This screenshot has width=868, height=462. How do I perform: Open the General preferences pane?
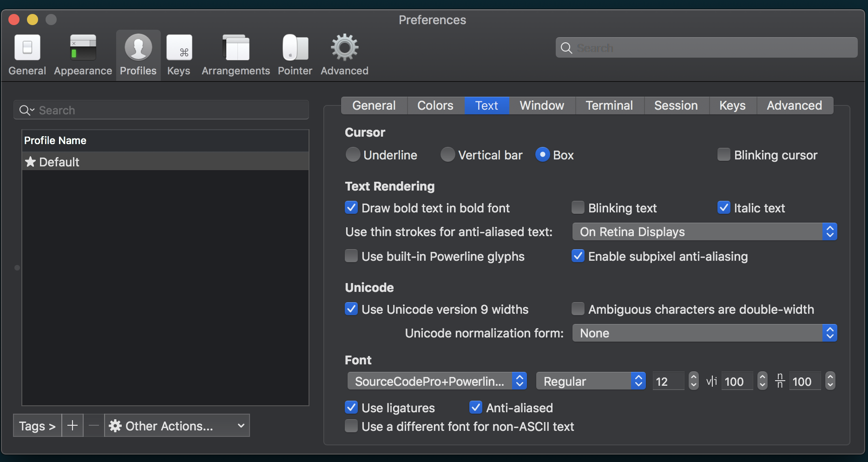click(x=27, y=53)
